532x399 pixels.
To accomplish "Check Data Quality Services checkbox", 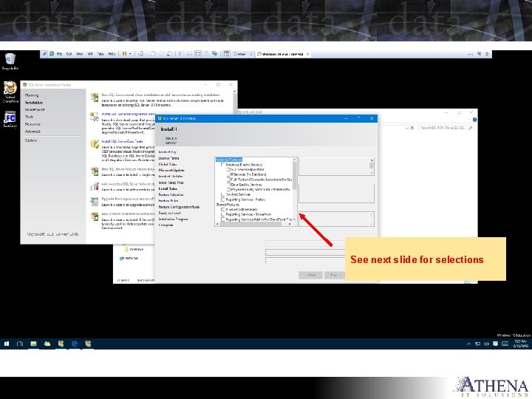I will click(x=228, y=185).
